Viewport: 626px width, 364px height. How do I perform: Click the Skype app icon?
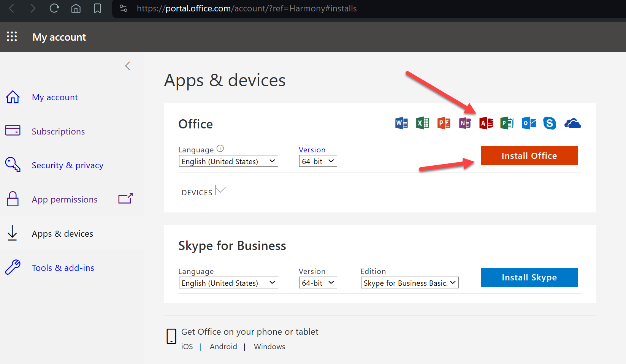[x=550, y=123]
